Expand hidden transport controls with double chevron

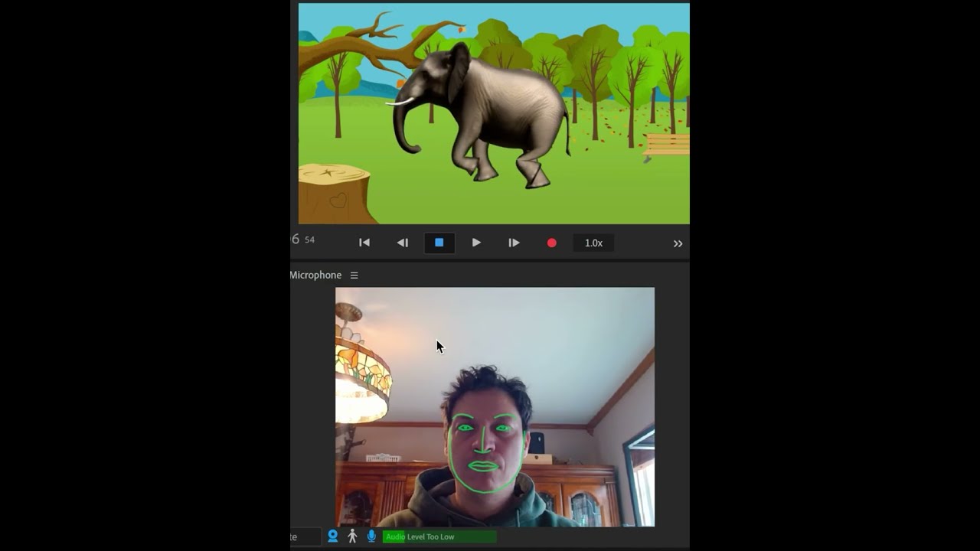pyautogui.click(x=678, y=243)
